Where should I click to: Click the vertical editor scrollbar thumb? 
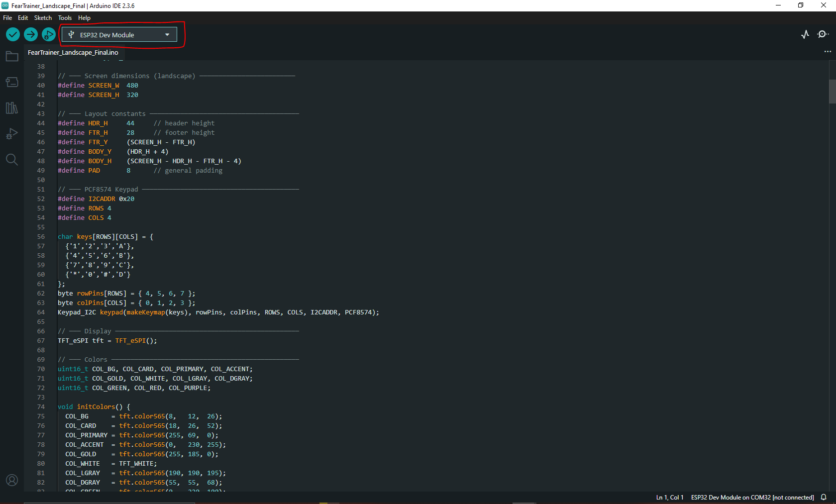click(x=832, y=91)
